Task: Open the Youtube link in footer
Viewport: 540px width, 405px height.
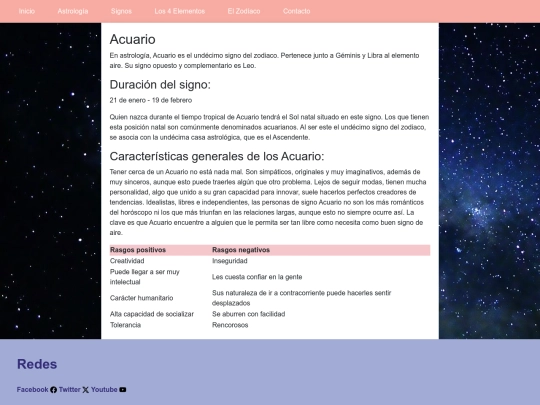Action: point(104,390)
